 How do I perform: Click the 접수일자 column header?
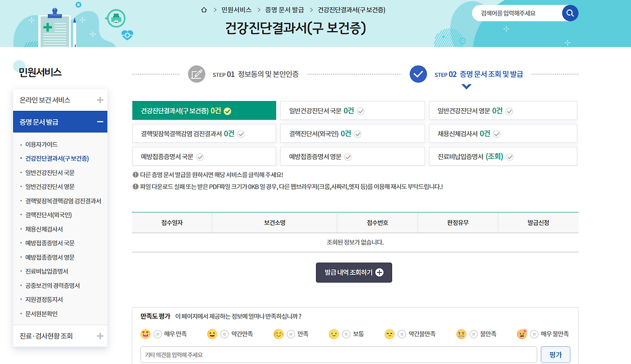(172, 223)
